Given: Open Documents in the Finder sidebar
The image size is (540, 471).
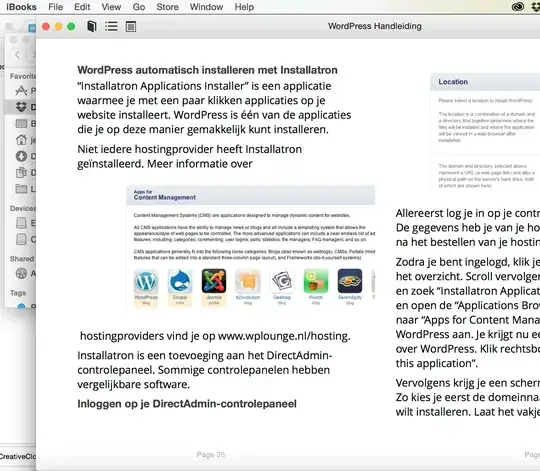Looking at the screenshot, I should (21, 172).
